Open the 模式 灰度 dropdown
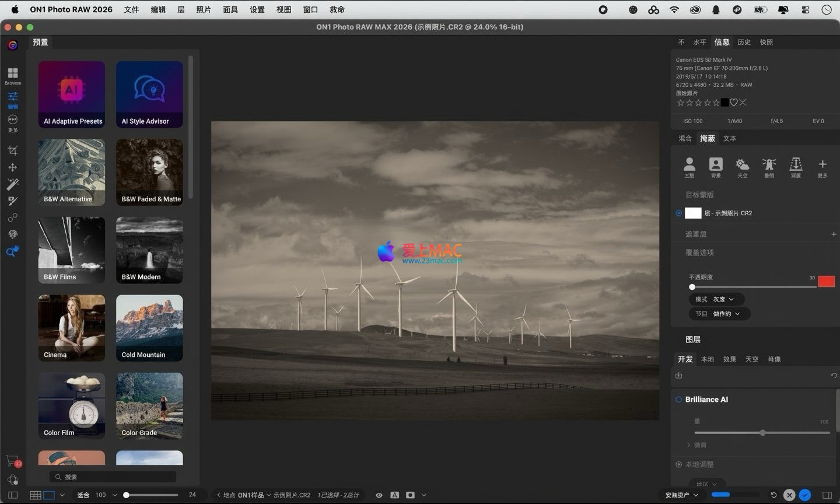This screenshot has width=840, height=504. [x=716, y=299]
